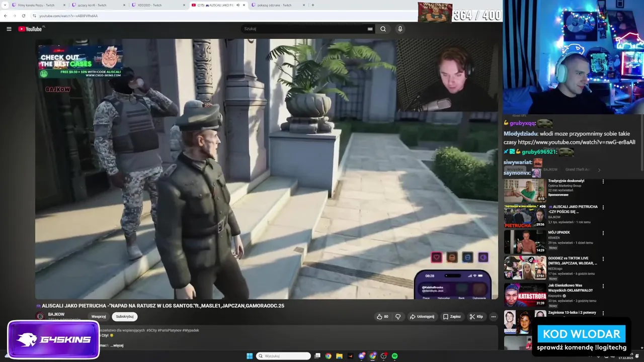Dislike the video with thumbs down
Image resolution: width=644 pixels, height=362 pixels.
(x=398, y=317)
